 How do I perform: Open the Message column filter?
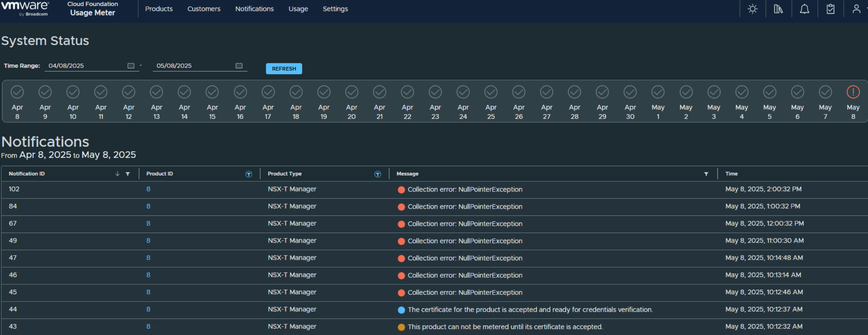click(x=706, y=174)
